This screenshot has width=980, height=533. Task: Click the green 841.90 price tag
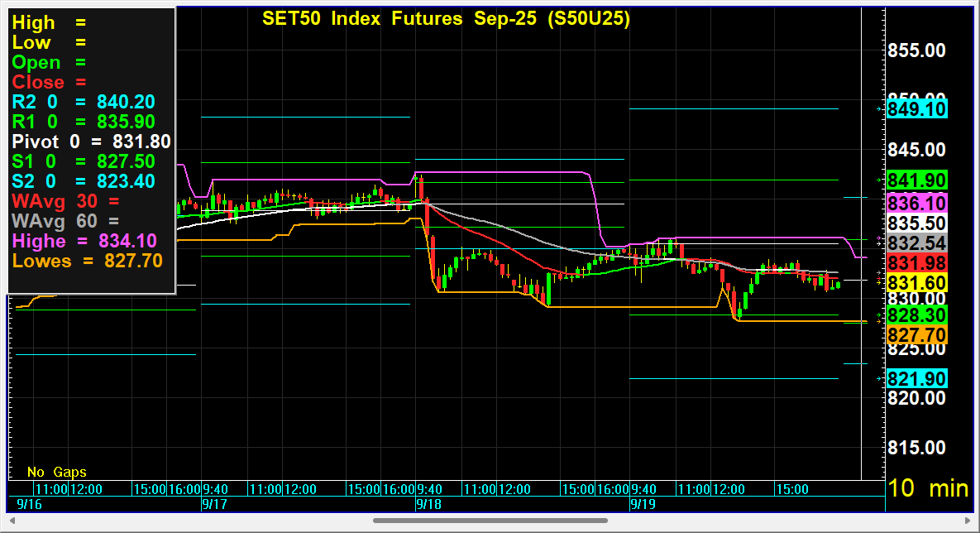click(917, 180)
